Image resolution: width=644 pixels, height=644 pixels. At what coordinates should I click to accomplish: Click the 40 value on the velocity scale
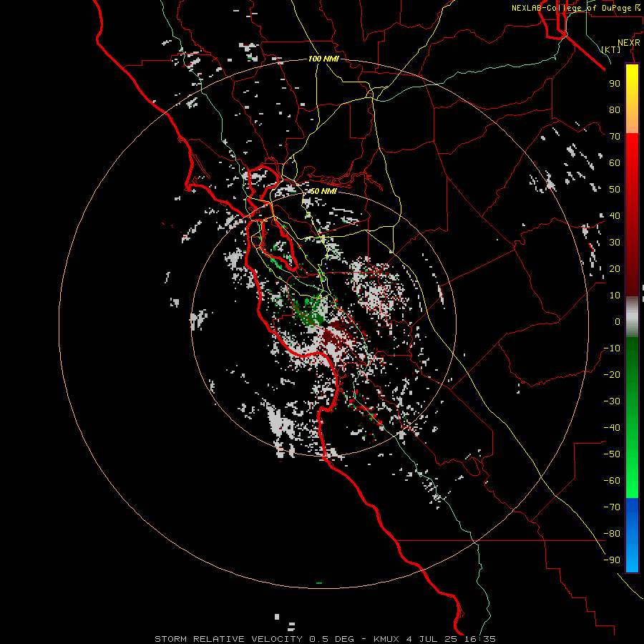click(x=615, y=216)
